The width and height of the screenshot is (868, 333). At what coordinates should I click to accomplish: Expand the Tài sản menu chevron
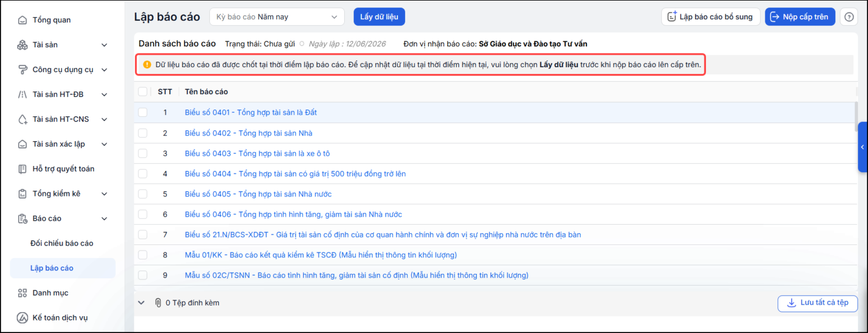104,45
